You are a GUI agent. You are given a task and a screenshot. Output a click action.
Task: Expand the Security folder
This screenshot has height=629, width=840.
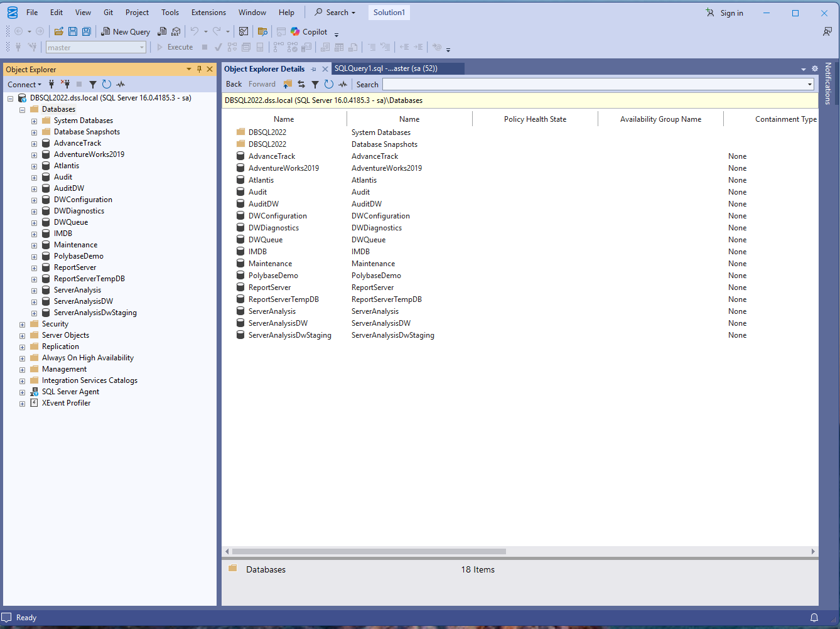[x=22, y=323]
